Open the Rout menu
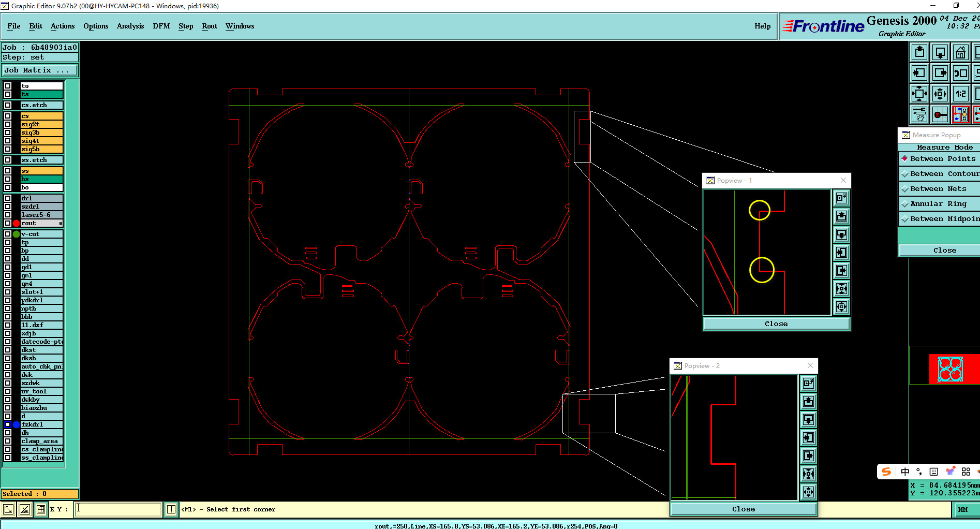 (210, 26)
